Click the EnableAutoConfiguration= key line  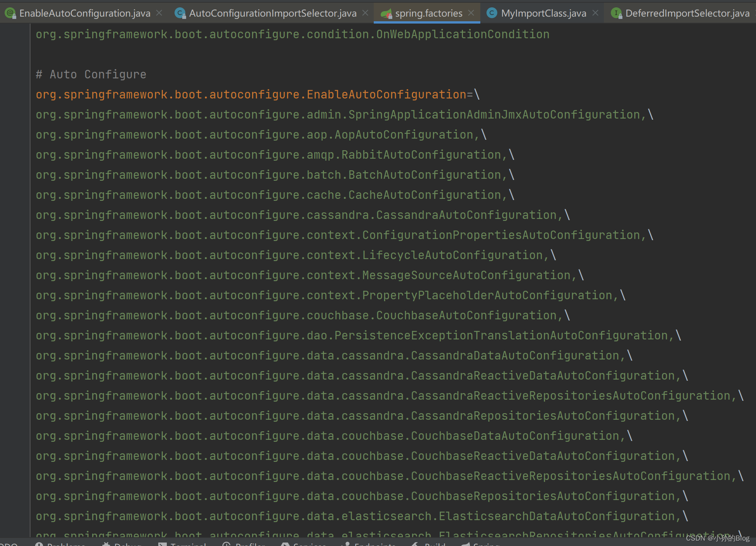click(258, 95)
